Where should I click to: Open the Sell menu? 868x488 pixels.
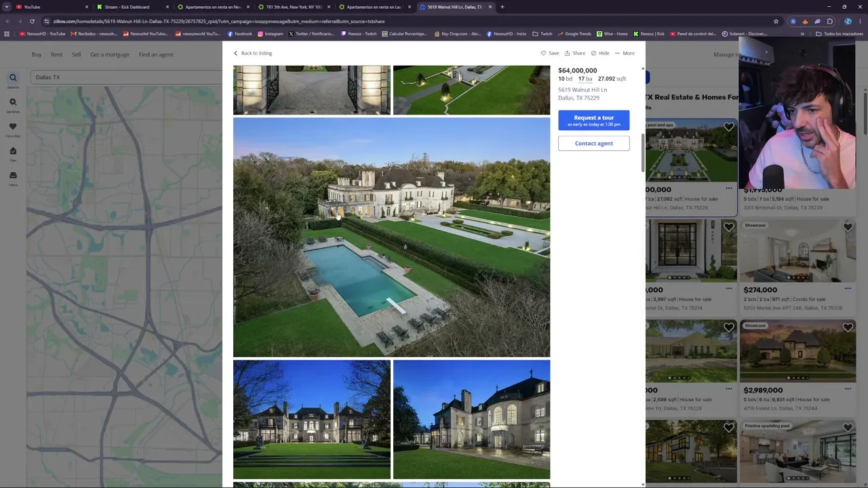tap(76, 54)
